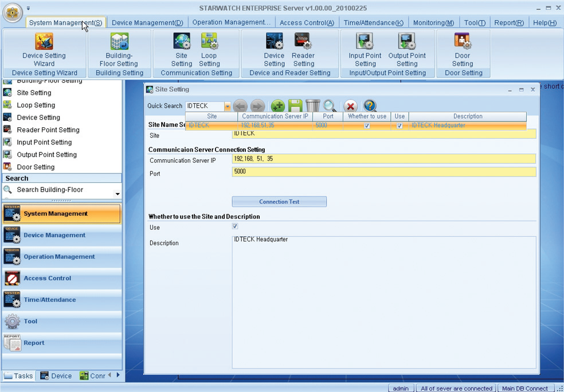Expand the Search Building-Floor dropdown
Viewport: 564px width, 392px height.
pyautogui.click(x=117, y=194)
